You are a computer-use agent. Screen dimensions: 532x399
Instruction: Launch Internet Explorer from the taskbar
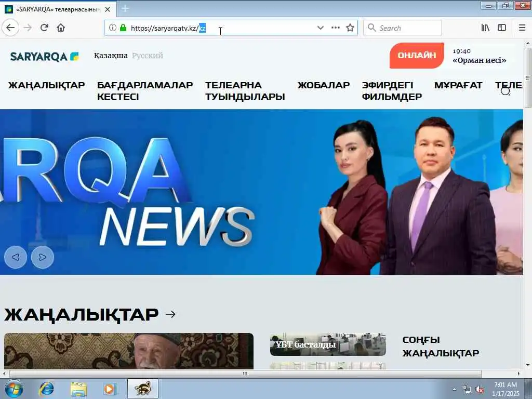point(46,389)
